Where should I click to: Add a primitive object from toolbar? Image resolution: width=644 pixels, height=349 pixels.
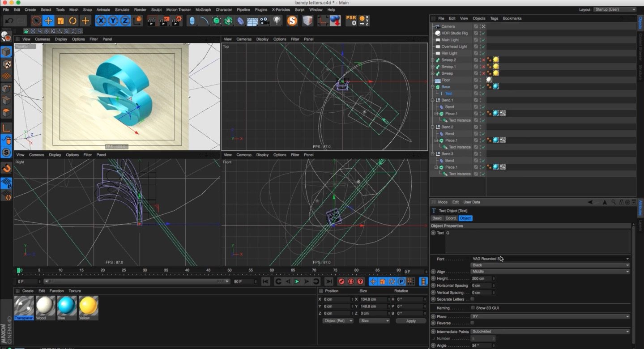click(x=192, y=21)
